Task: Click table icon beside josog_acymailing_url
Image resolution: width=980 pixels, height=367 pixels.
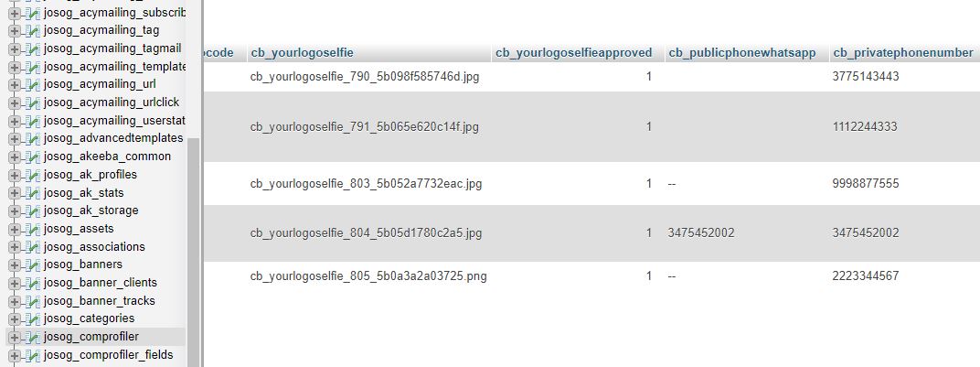Action: [x=34, y=84]
